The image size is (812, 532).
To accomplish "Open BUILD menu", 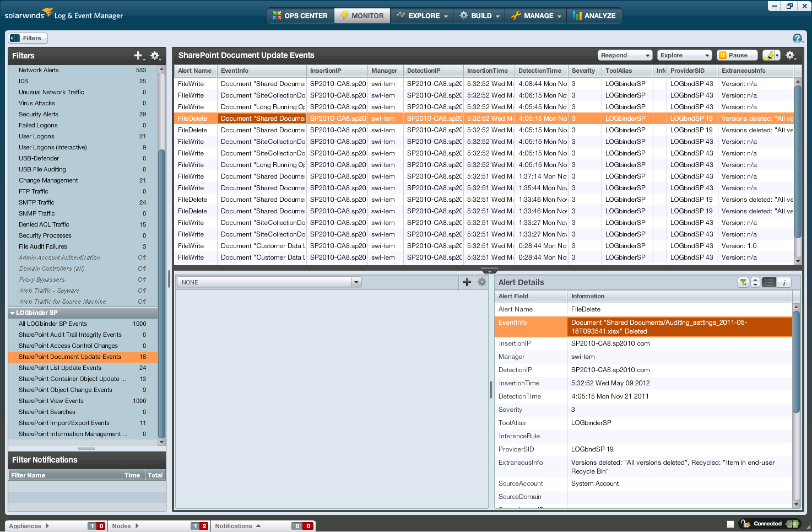I will [480, 15].
